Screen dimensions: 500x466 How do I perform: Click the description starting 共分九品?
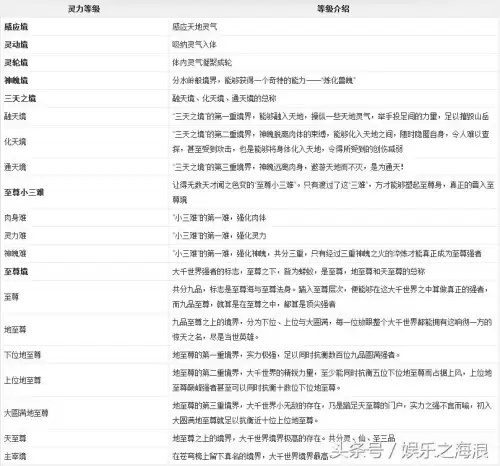pyautogui.click(x=331, y=297)
